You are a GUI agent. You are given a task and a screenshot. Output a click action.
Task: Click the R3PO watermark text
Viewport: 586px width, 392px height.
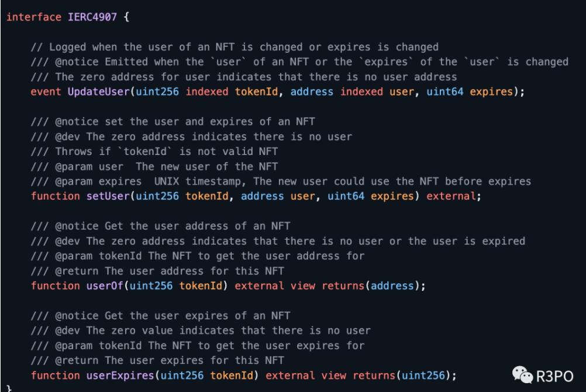(554, 376)
